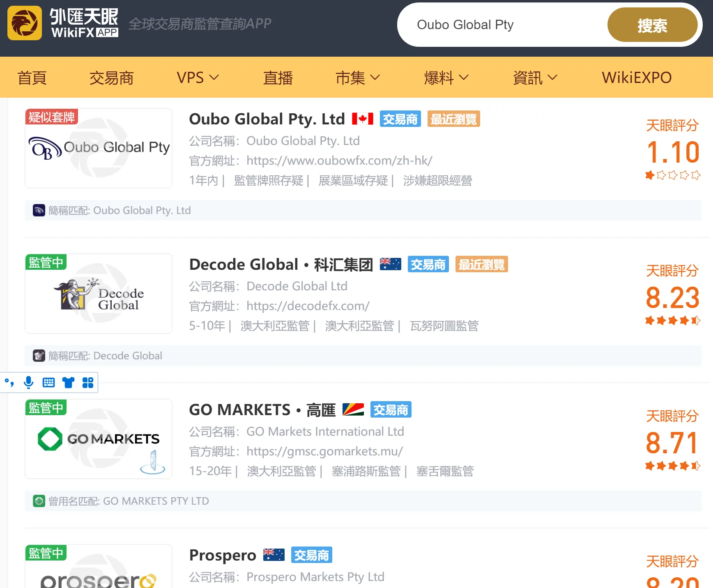This screenshot has width=713, height=588.
Task: Click 最近瀏覽 badge on Oubo Global
Action: click(454, 119)
